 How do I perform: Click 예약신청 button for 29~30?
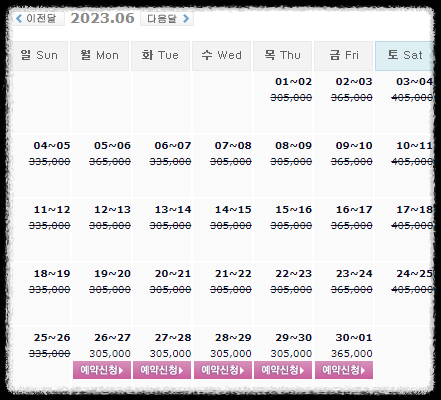(283, 370)
